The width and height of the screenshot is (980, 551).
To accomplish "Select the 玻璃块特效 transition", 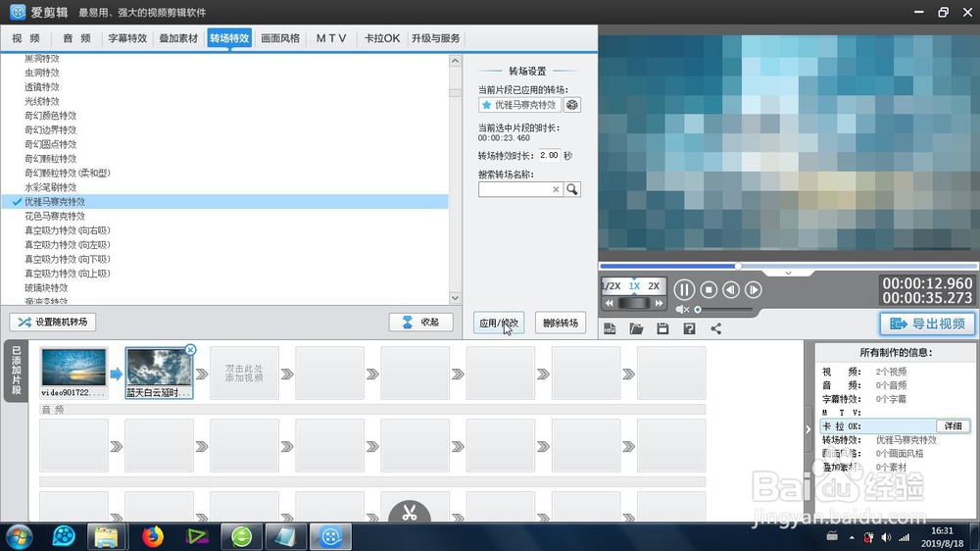I will pyautogui.click(x=46, y=288).
